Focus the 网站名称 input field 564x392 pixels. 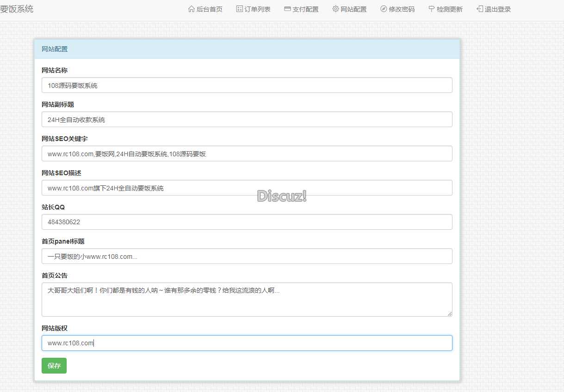coord(247,85)
